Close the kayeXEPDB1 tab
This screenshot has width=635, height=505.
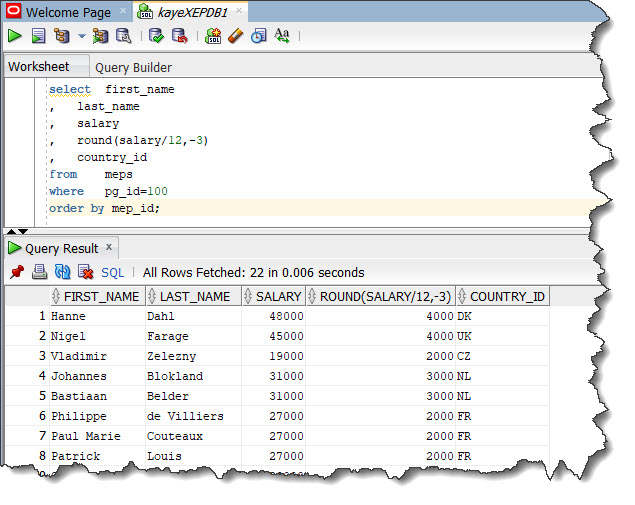click(x=239, y=11)
